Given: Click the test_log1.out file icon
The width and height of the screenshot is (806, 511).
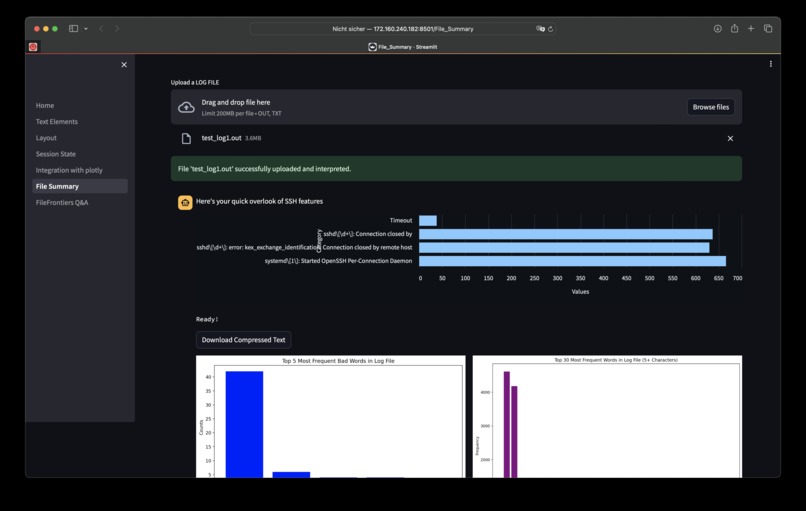Looking at the screenshot, I should 186,138.
